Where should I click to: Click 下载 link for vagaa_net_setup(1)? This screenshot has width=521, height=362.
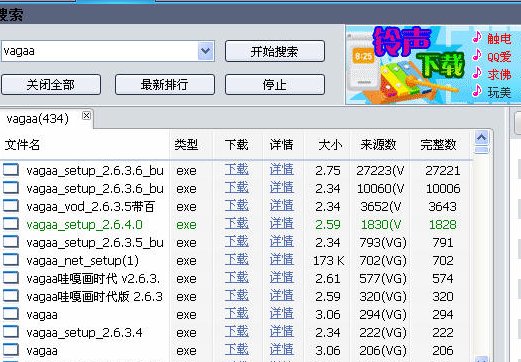236,260
